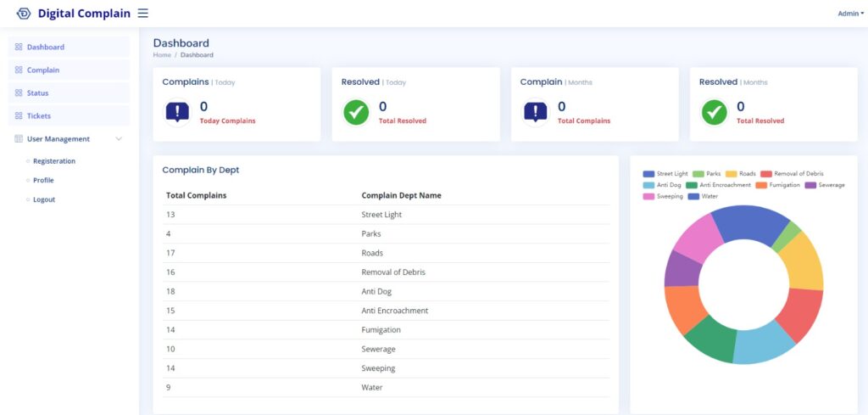868x415 pixels.
Task: Open the Status sidebar item
Action: pyautogui.click(x=69, y=93)
